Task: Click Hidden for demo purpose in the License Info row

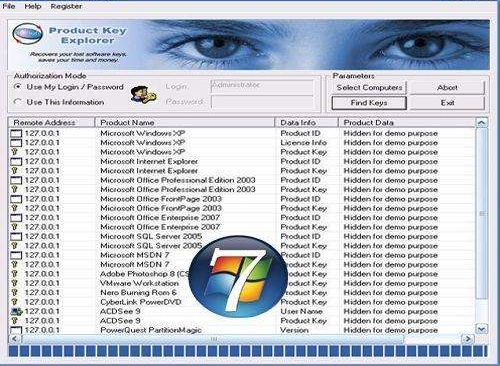Action: (x=390, y=143)
